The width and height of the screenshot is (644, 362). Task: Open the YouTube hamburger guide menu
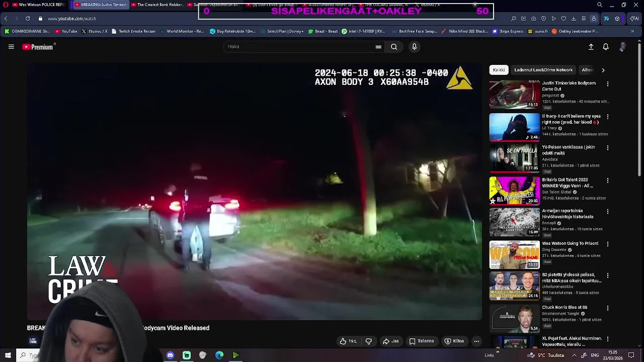click(x=11, y=47)
